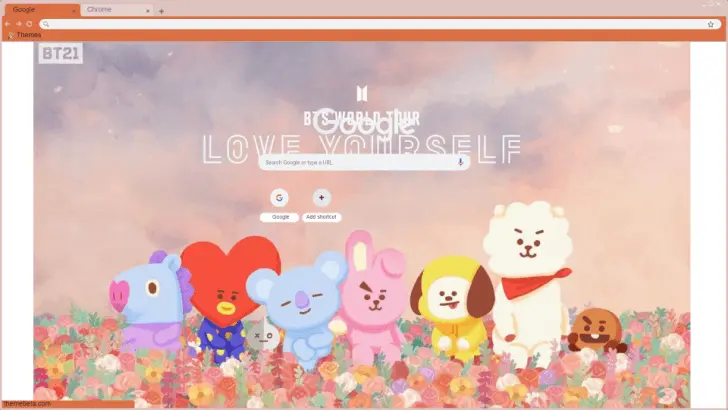Bookmark this page with the star icon
Screen dimensions: 728x410
[711, 23]
